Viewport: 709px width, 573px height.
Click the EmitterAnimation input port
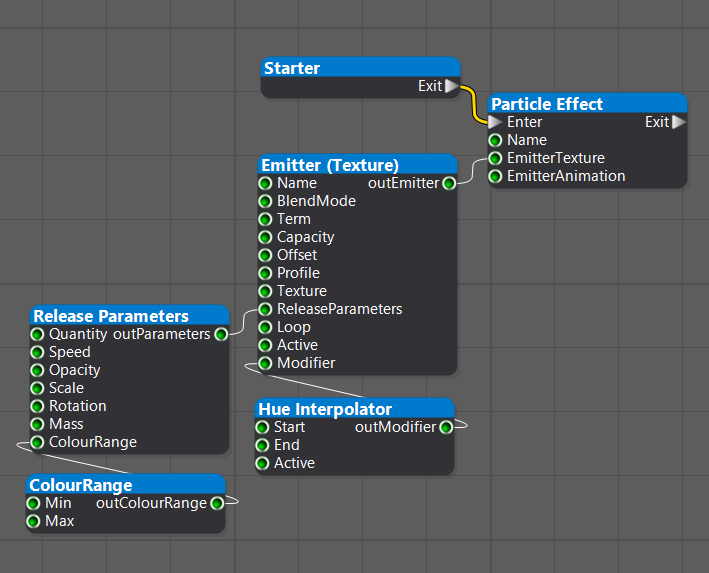[x=495, y=176]
